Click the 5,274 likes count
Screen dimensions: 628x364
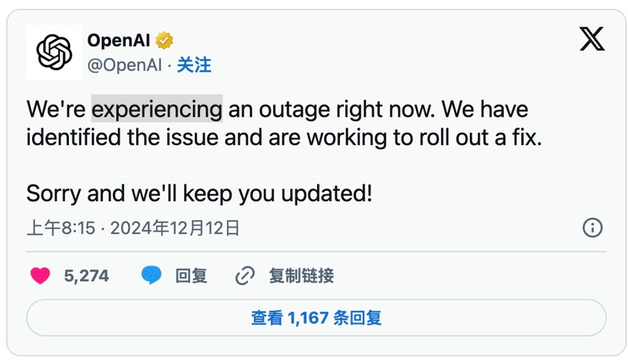click(x=87, y=276)
